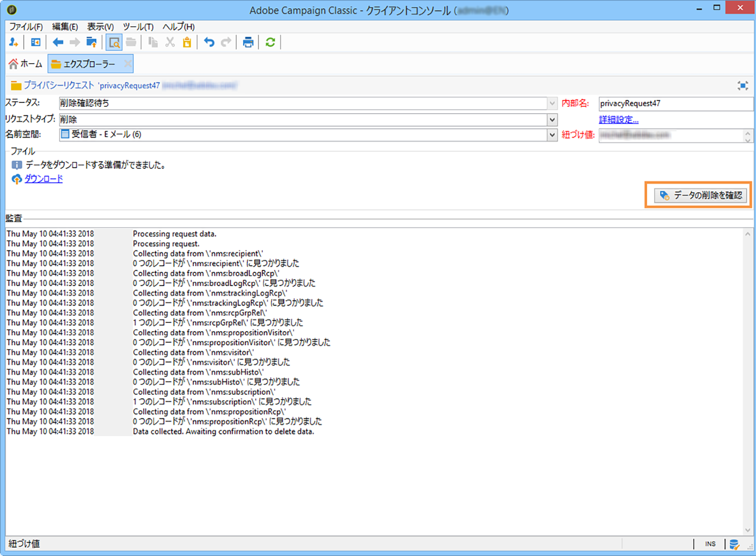Toggle the highlighted explorer search view icon

click(x=114, y=42)
